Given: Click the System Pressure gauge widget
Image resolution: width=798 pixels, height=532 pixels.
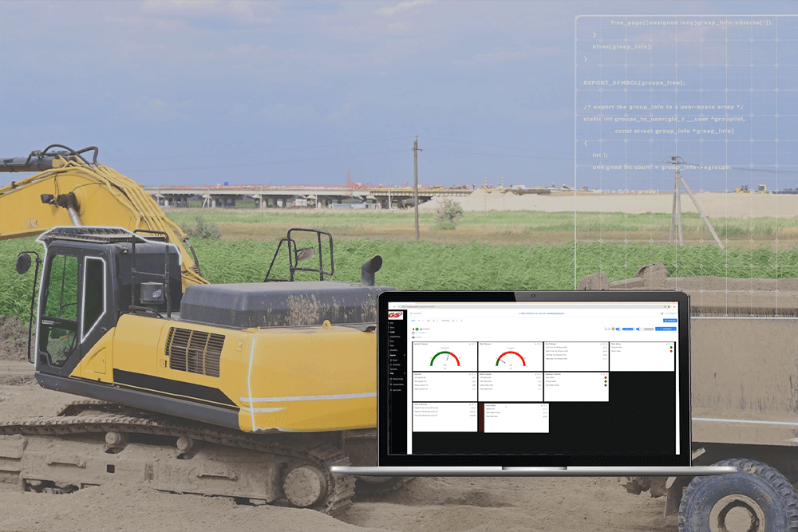Looking at the screenshot, I should click(x=444, y=358).
